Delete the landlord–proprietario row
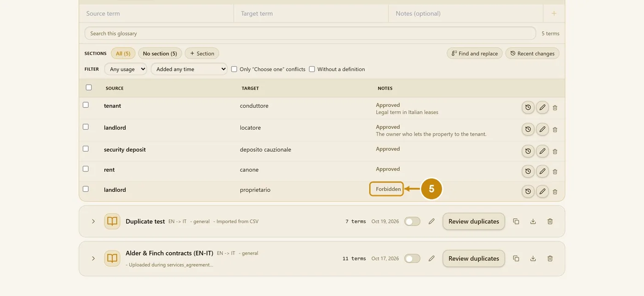This screenshot has height=296, width=644. [555, 192]
